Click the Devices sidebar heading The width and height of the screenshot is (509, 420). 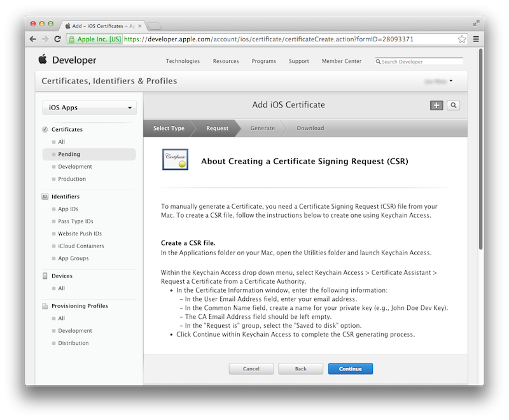tap(62, 276)
